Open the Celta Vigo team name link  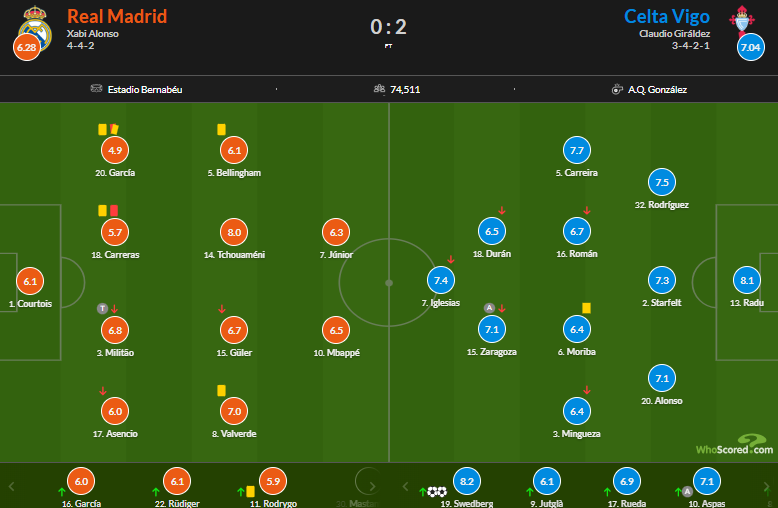667,16
